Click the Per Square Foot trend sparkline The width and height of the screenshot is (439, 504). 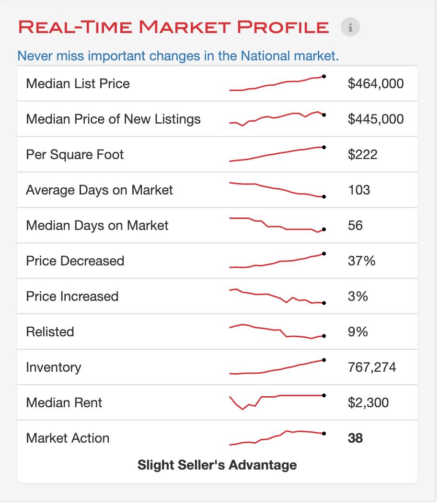pyautogui.click(x=277, y=154)
